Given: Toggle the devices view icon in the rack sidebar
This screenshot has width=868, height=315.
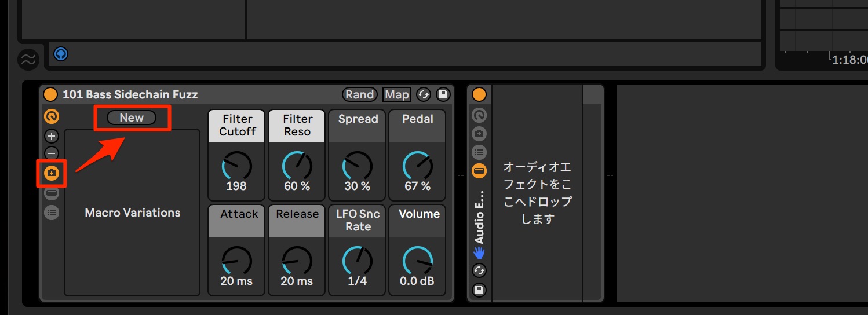Looking at the screenshot, I should [52, 193].
